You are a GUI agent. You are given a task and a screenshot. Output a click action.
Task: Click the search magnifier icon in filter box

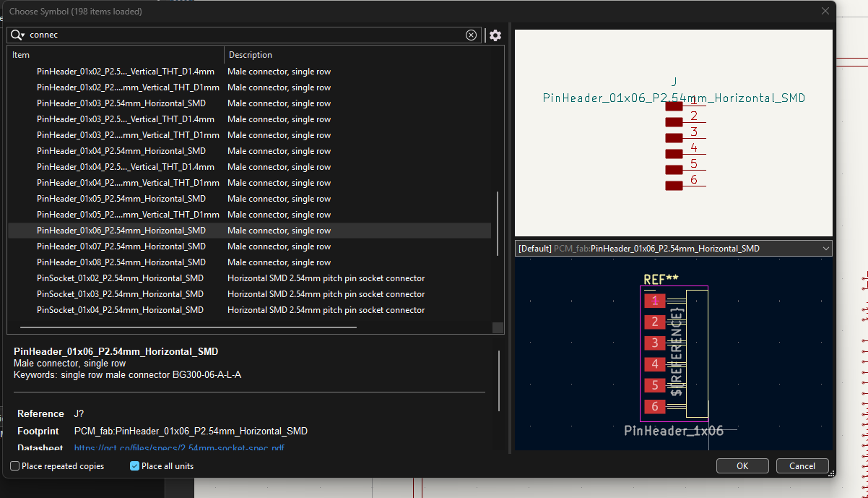tap(17, 35)
